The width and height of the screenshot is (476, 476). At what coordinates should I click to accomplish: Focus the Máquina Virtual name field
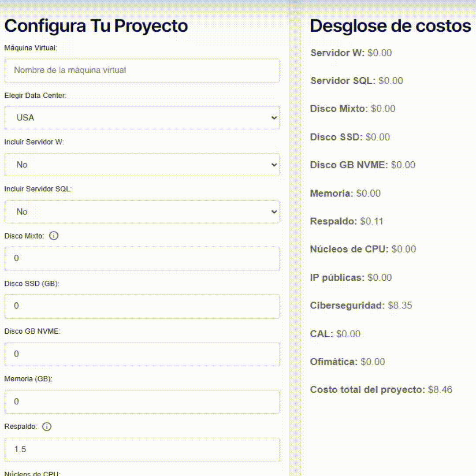coord(142,71)
